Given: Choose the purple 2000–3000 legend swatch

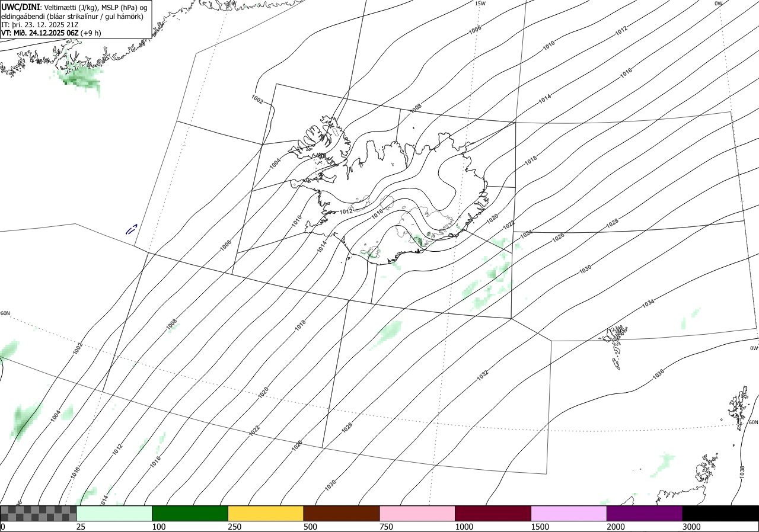Looking at the screenshot, I should click(x=645, y=513).
